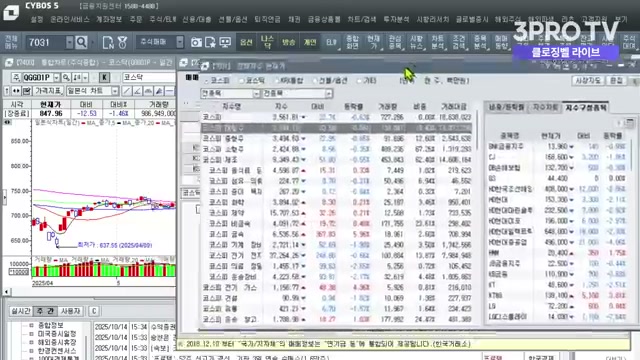640x360 pixels.
Task: Click the 방송 shortcut in main toolbar
Action: pos(289,42)
